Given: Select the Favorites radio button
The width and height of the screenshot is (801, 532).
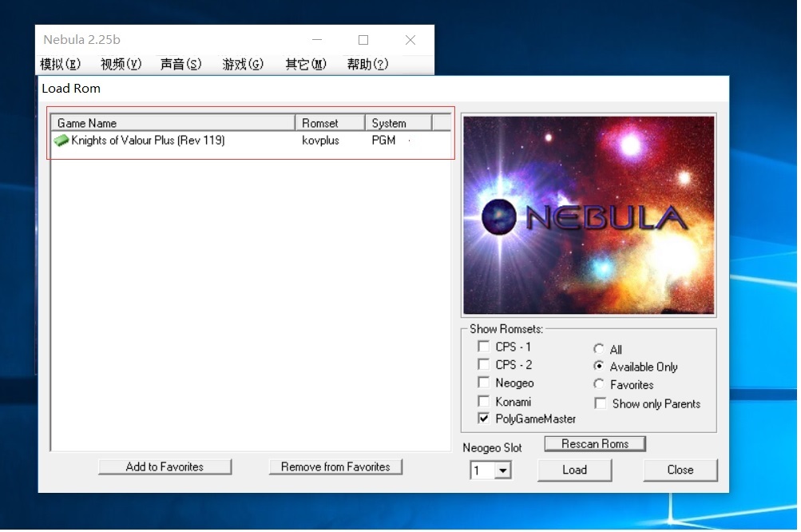Looking at the screenshot, I should [x=599, y=383].
